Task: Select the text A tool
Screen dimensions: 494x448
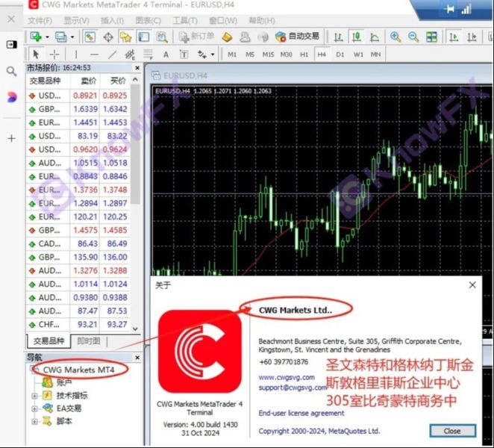Action: click(x=166, y=55)
